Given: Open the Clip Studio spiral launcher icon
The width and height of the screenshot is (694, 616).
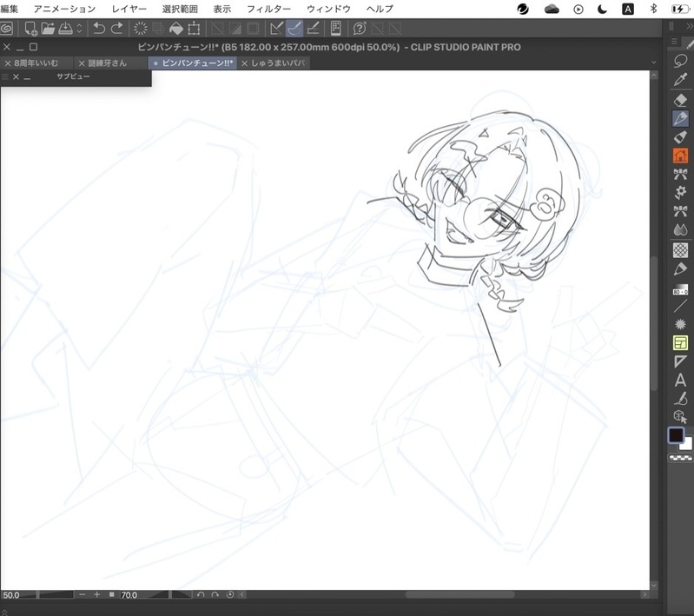Looking at the screenshot, I should tap(6, 29).
